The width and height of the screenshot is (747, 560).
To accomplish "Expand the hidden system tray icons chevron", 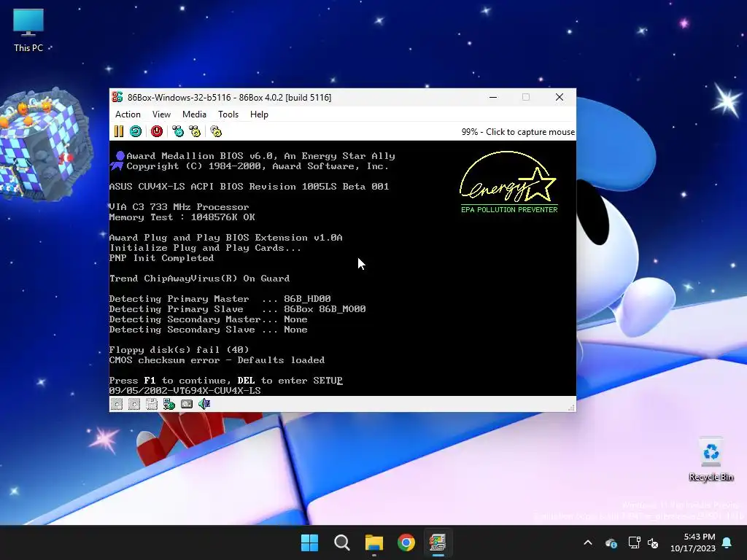I will click(588, 542).
